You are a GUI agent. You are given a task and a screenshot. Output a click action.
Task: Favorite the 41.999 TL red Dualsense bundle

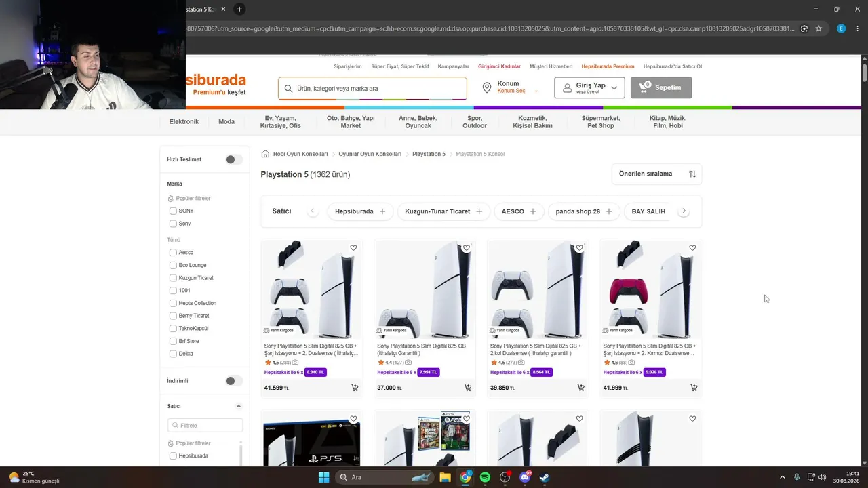click(692, 248)
